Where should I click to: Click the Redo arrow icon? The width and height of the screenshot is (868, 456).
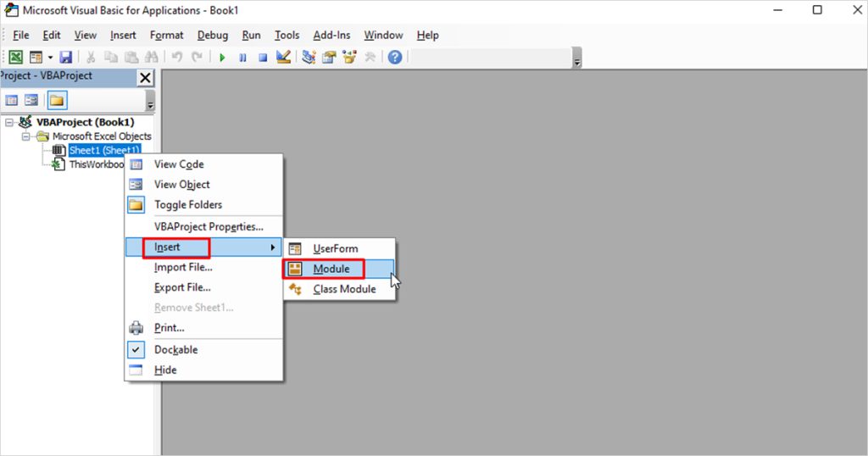(197, 57)
